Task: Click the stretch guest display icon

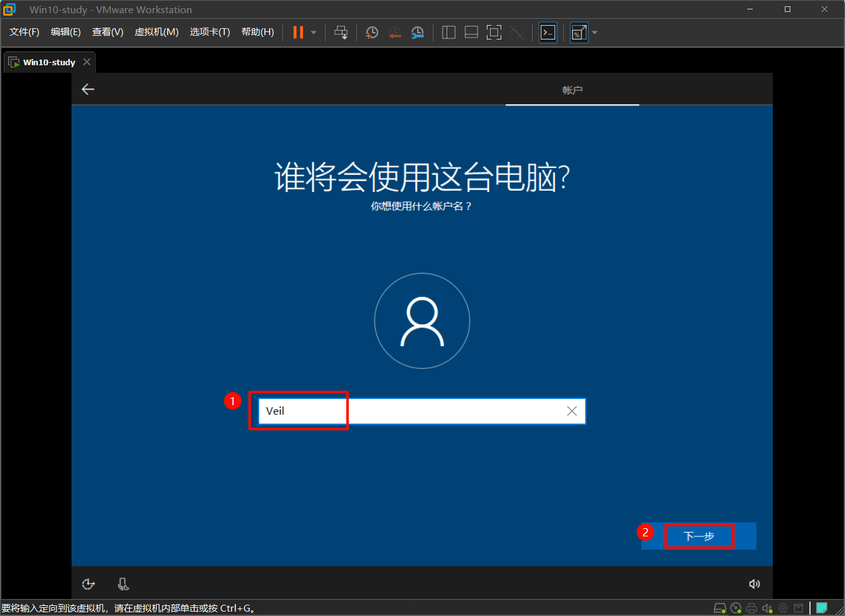Action: click(x=578, y=33)
